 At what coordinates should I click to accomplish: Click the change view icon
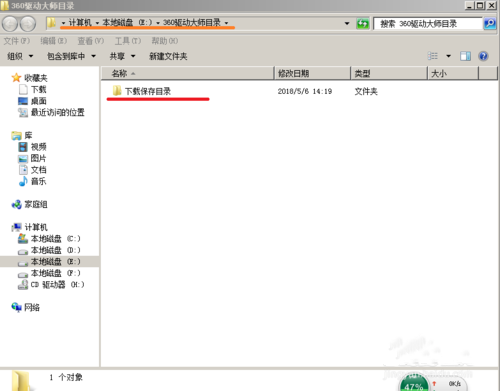click(x=433, y=56)
